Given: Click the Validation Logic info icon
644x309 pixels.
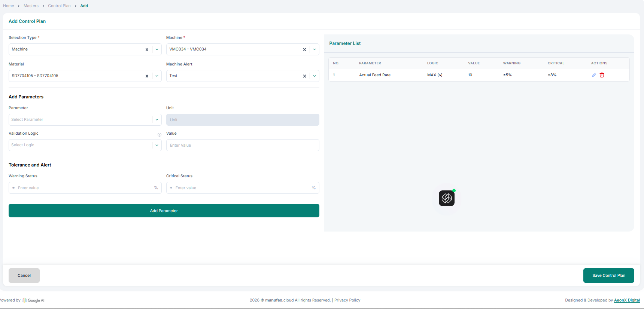Looking at the screenshot, I should tap(160, 135).
